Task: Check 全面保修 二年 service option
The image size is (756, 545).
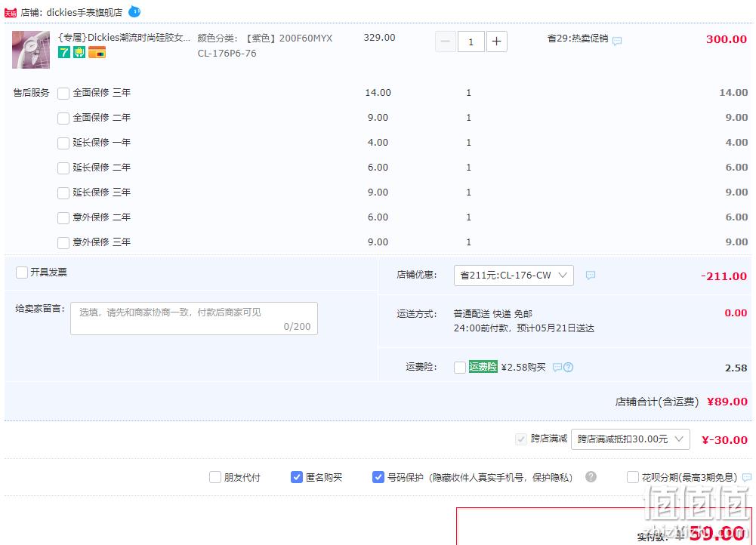Action: click(x=63, y=118)
